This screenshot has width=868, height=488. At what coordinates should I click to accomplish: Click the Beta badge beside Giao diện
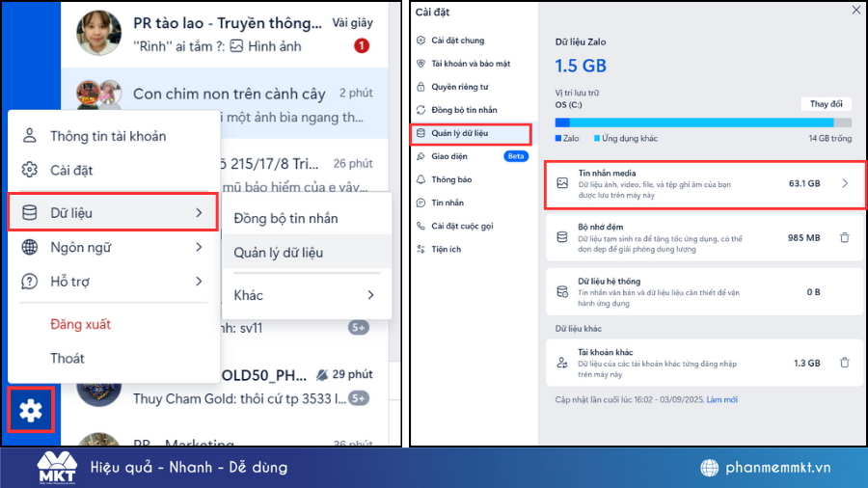point(515,156)
